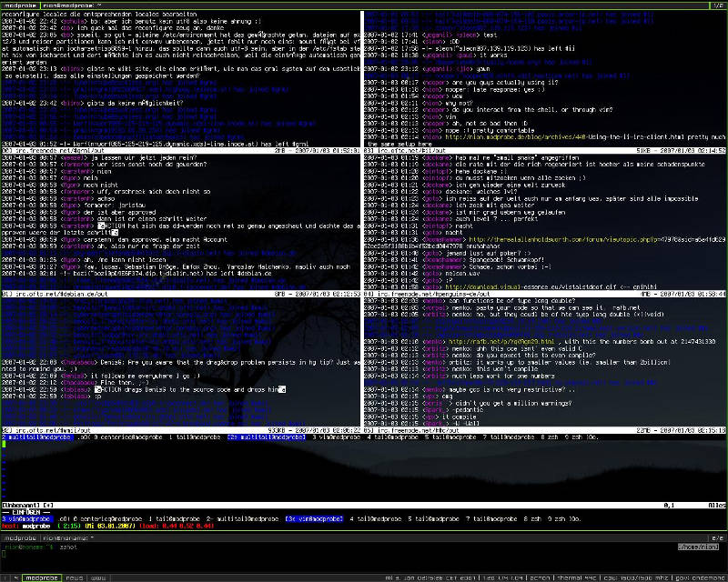Click the 'Mi 03.01.2007' date in the hardstatus line
728x582 pixels.
point(109,526)
